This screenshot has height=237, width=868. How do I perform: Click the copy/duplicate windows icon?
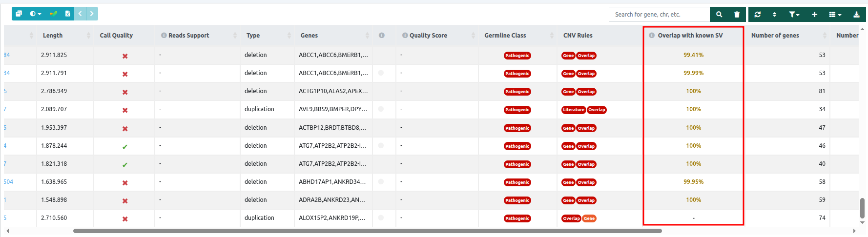pyautogui.click(x=19, y=14)
